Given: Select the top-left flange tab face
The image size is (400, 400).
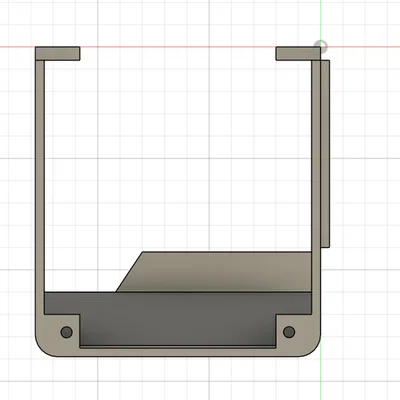Looking at the screenshot, I should tap(58, 54).
